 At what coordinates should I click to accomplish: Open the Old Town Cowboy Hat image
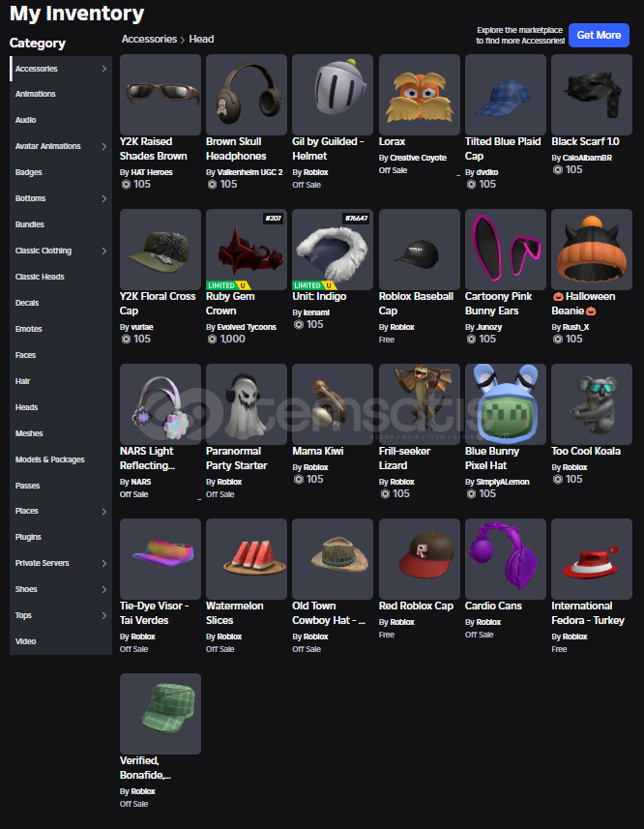[333, 559]
